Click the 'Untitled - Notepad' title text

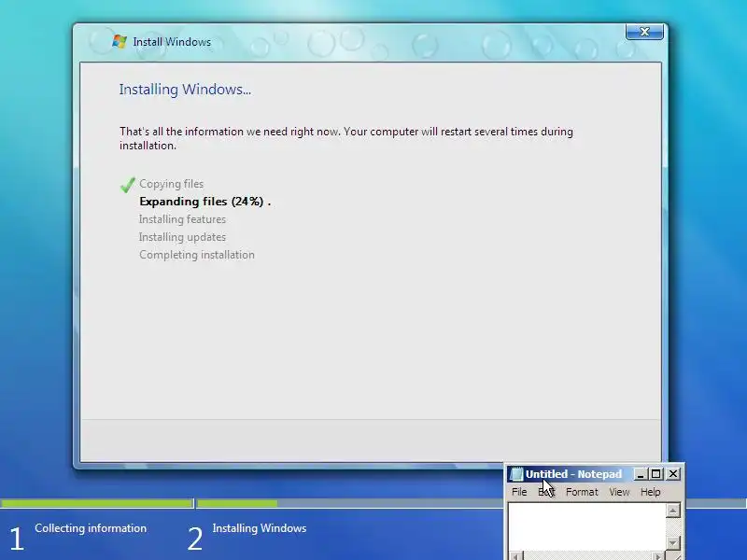pyautogui.click(x=573, y=474)
